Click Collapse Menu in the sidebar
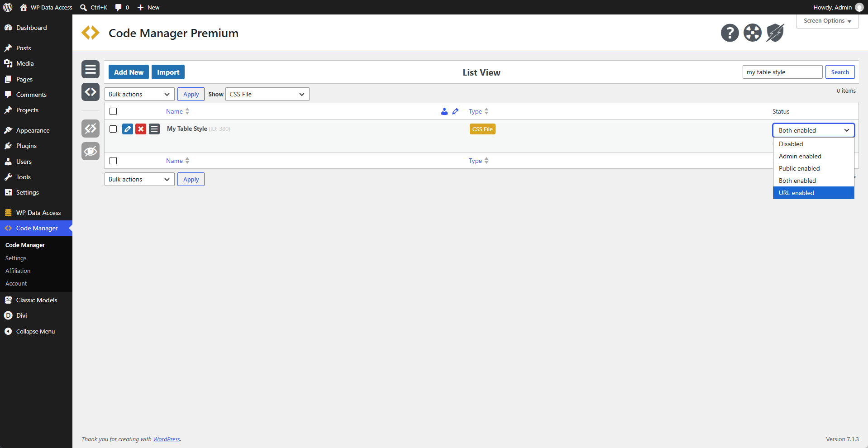The height and width of the screenshot is (448, 868). [x=36, y=331]
